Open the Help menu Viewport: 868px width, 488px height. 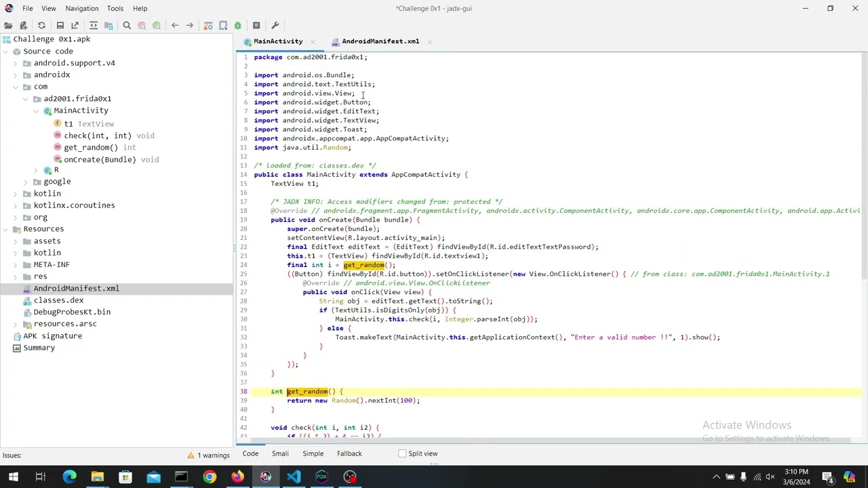[140, 8]
